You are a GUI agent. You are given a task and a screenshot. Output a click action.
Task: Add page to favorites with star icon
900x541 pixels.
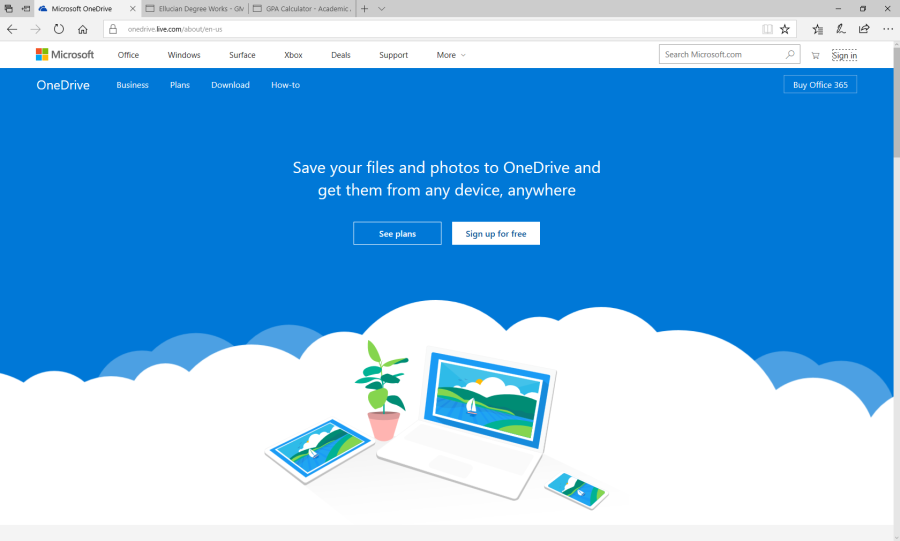tap(785, 29)
